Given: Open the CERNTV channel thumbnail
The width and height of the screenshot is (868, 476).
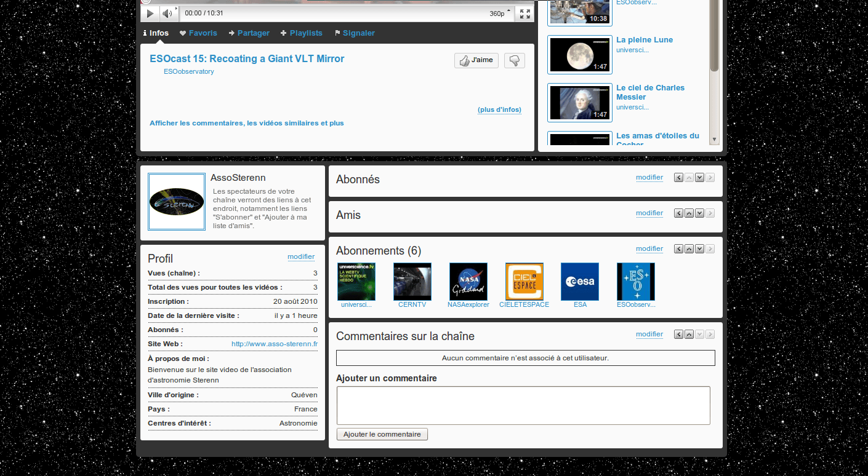Looking at the screenshot, I should [412, 282].
